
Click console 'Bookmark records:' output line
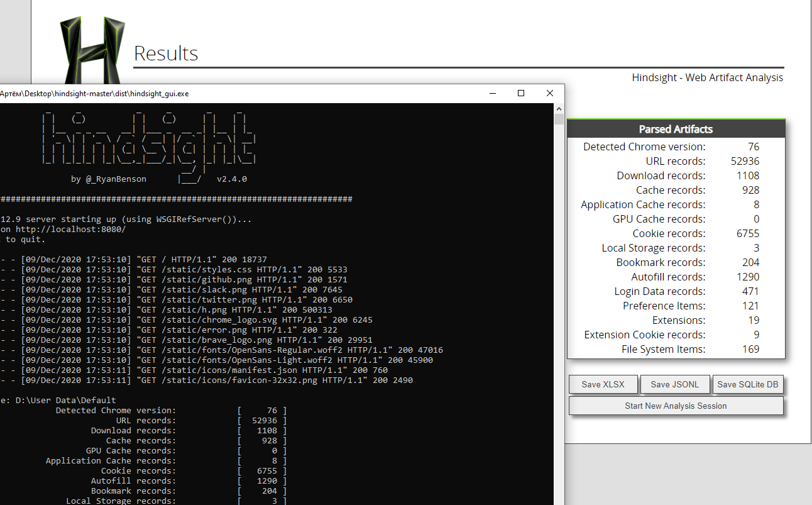(x=189, y=491)
